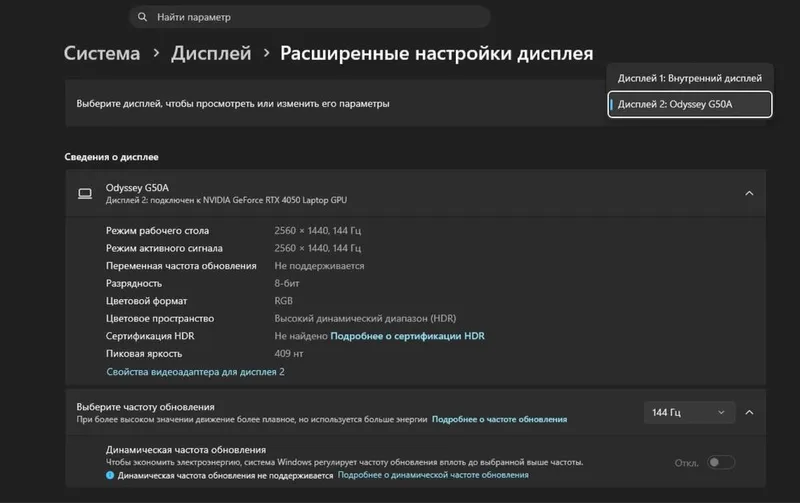Open Подробнее о динамической частоте обновления link
The height and width of the screenshot is (503, 800).
tap(433, 474)
